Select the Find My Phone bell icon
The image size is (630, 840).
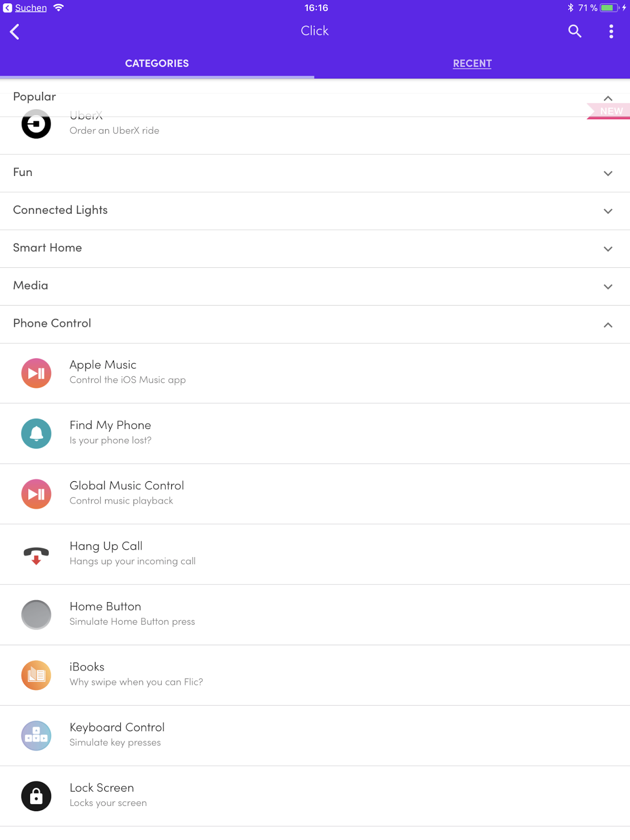pyautogui.click(x=36, y=434)
